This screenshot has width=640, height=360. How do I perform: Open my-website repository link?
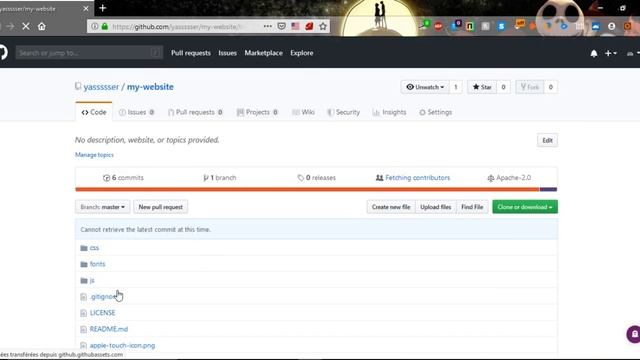(150, 87)
